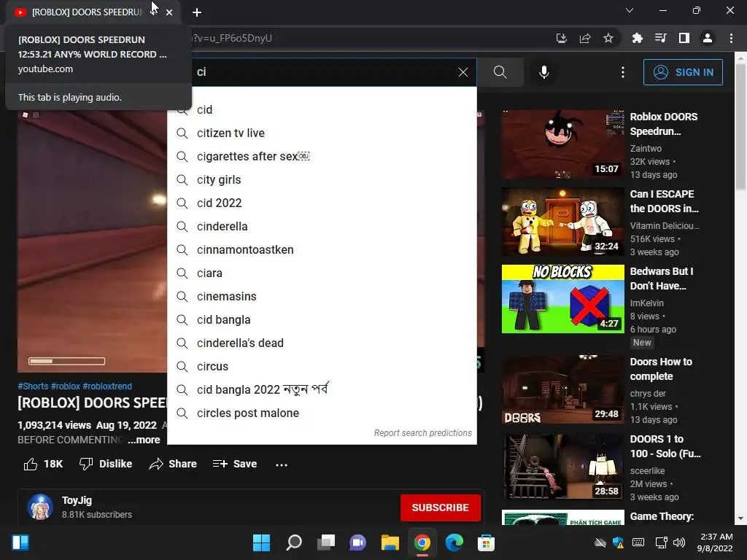The image size is (747, 560).
Task: Open Task View on taskbar
Action: (326, 542)
